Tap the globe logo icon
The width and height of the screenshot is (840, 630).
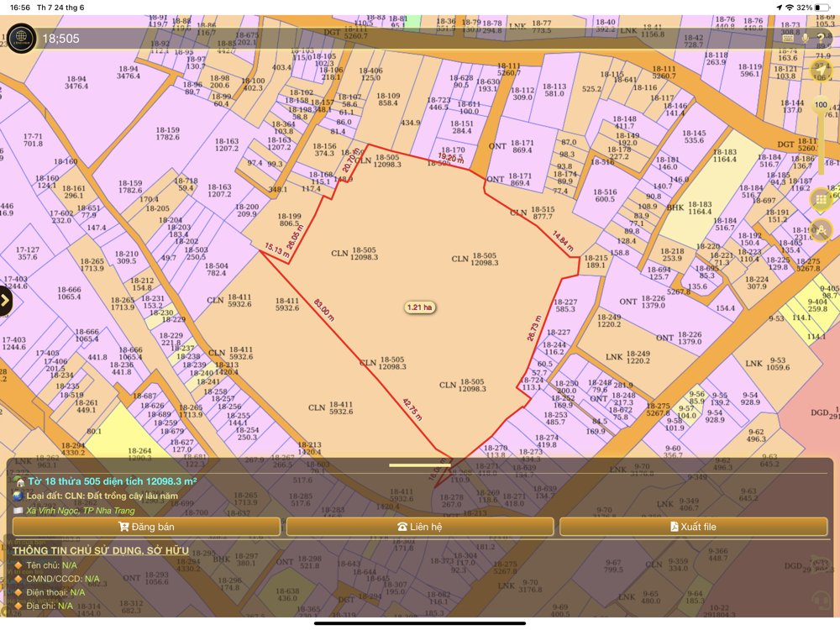coord(22,38)
